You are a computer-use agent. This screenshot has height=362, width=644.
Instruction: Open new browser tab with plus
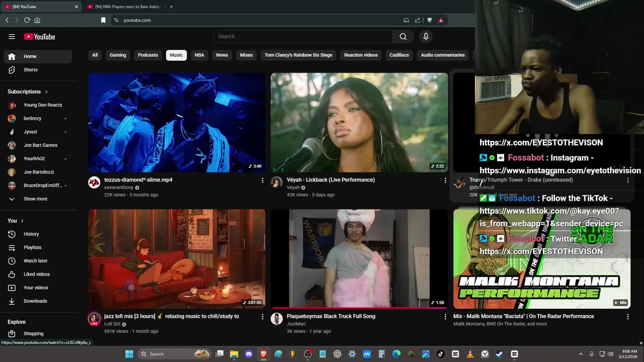171,7
